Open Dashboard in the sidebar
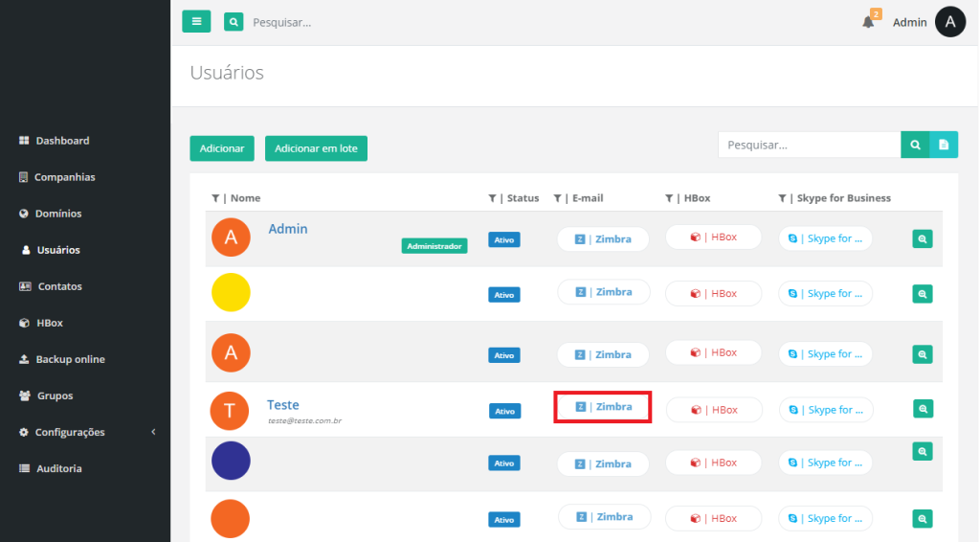The height and width of the screenshot is (542, 980). [62, 141]
